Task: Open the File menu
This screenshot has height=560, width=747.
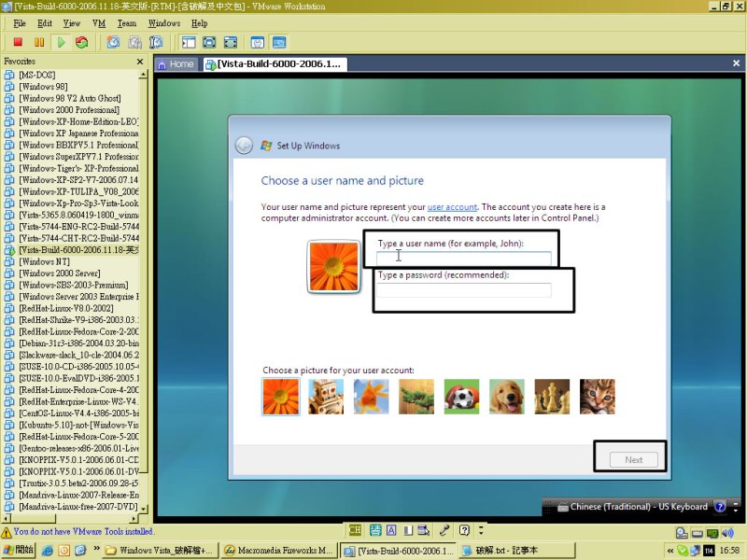Action: (20, 23)
